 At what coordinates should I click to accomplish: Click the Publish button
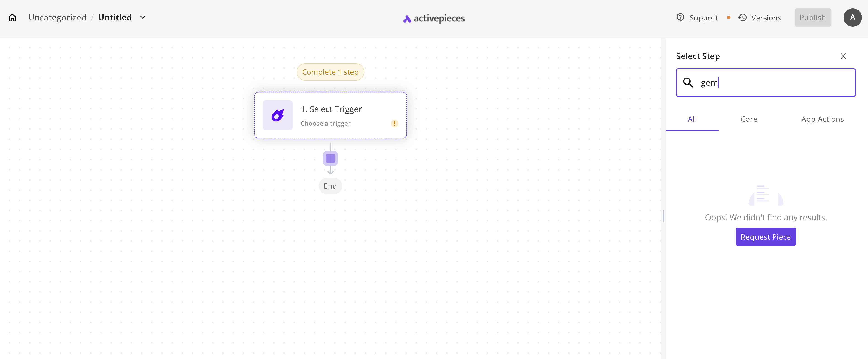(812, 17)
